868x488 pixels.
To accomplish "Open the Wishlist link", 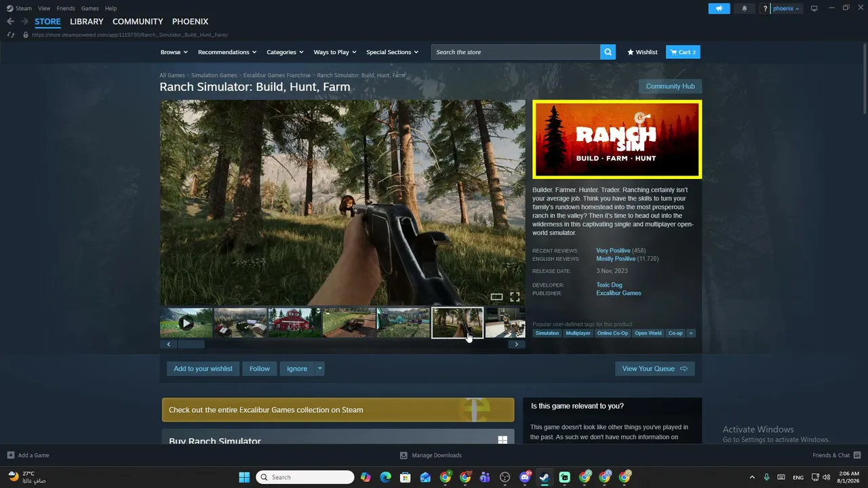I will tap(642, 52).
